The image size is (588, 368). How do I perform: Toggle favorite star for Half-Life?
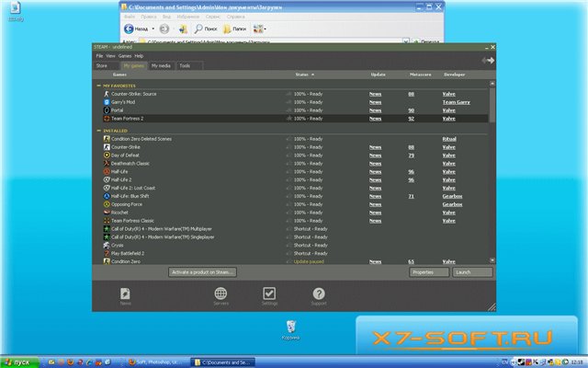click(288, 172)
